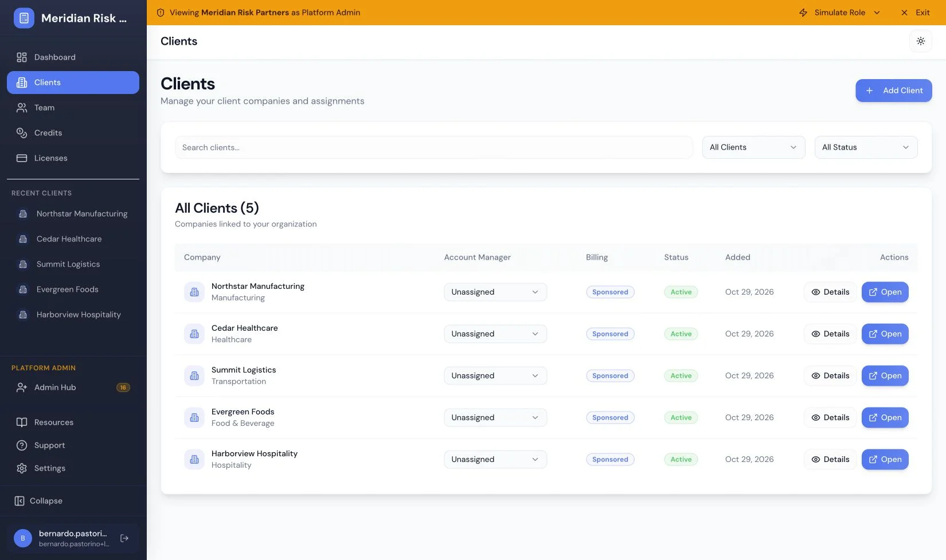View Details for Summit Logistics
The image size is (946, 560).
[830, 375]
